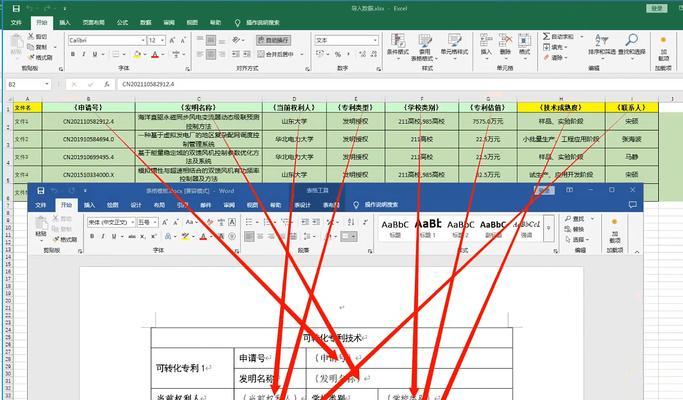Click Excel Tell Me search lightbulb box
The width and height of the screenshot is (683, 400).
tap(257, 23)
